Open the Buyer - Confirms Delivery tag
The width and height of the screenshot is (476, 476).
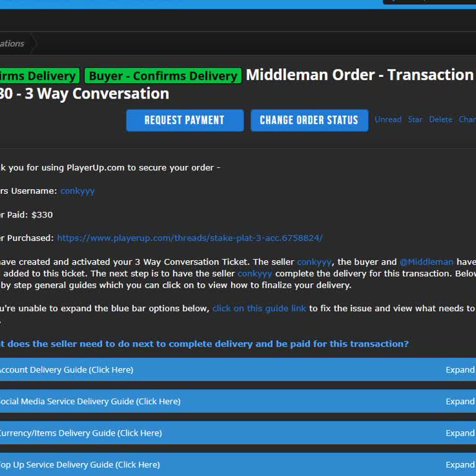(163, 76)
